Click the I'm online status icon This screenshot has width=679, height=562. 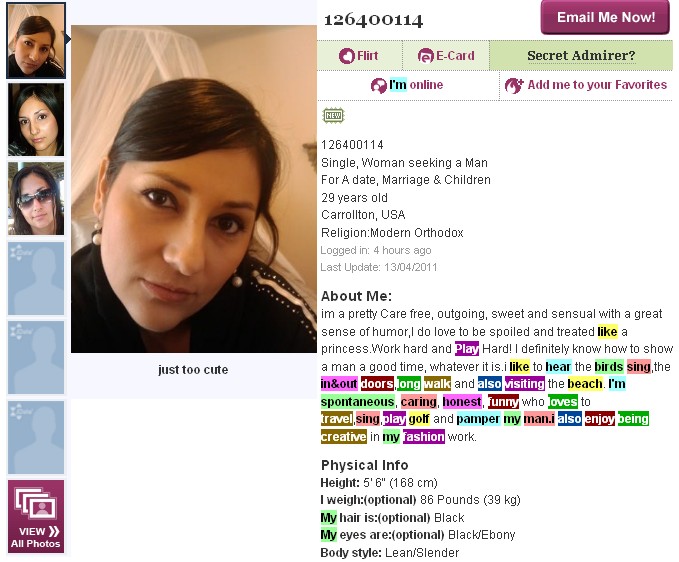[378, 85]
